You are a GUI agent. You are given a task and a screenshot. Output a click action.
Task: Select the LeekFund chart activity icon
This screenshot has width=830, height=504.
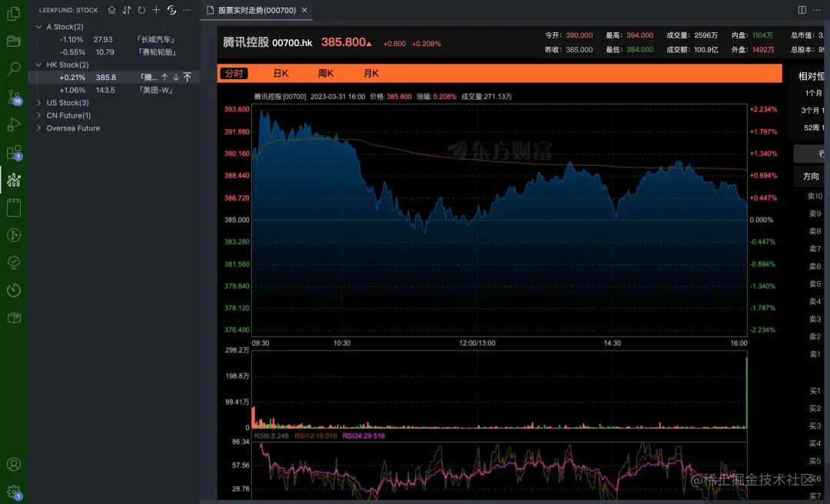(14, 180)
